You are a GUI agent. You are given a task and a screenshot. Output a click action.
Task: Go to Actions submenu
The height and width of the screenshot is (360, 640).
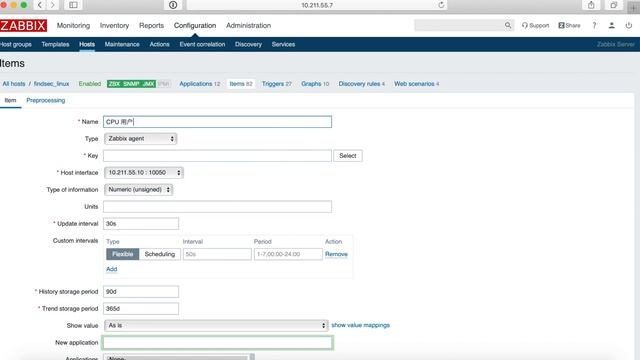[x=160, y=44]
